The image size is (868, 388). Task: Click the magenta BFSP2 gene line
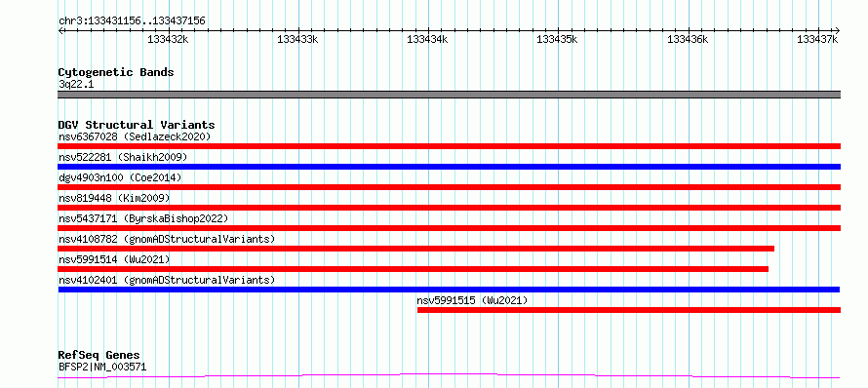pyautogui.click(x=449, y=376)
